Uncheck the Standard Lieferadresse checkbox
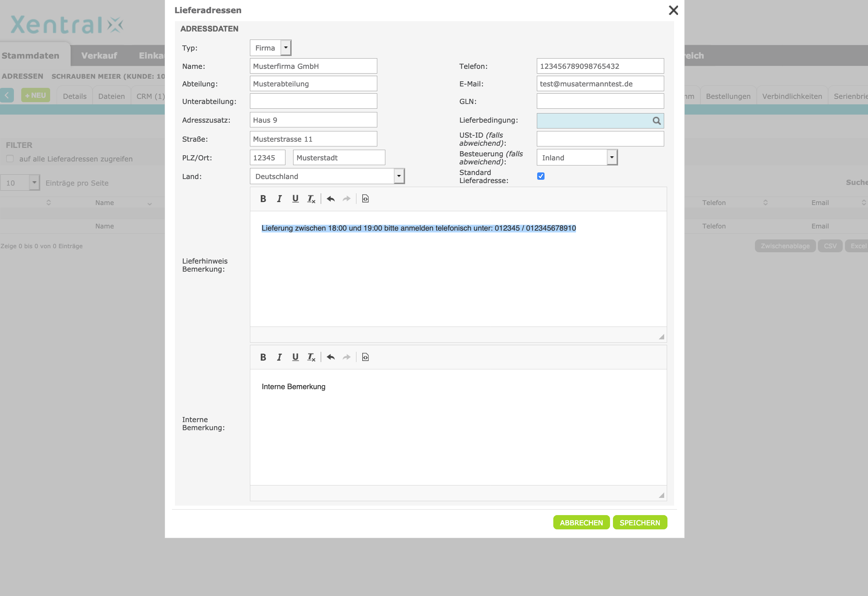Screen dimensions: 868x596 pos(540,176)
